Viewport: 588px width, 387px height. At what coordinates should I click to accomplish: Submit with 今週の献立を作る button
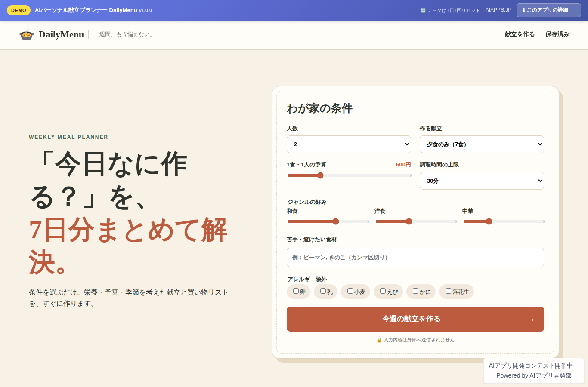pyautogui.click(x=415, y=319)
